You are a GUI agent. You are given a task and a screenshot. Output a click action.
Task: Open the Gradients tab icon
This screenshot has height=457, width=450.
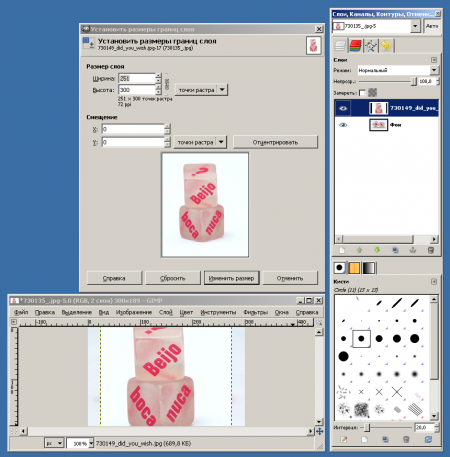[x=369, y=268]
